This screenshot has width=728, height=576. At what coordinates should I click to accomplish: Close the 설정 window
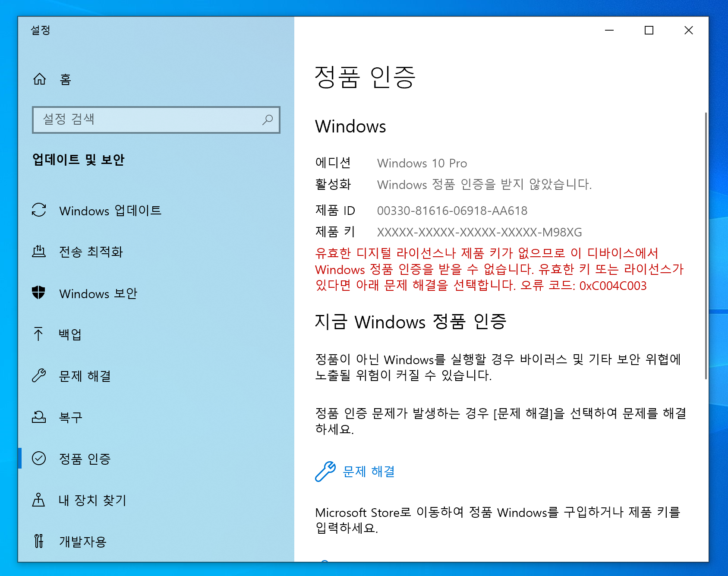coord(689,30)
